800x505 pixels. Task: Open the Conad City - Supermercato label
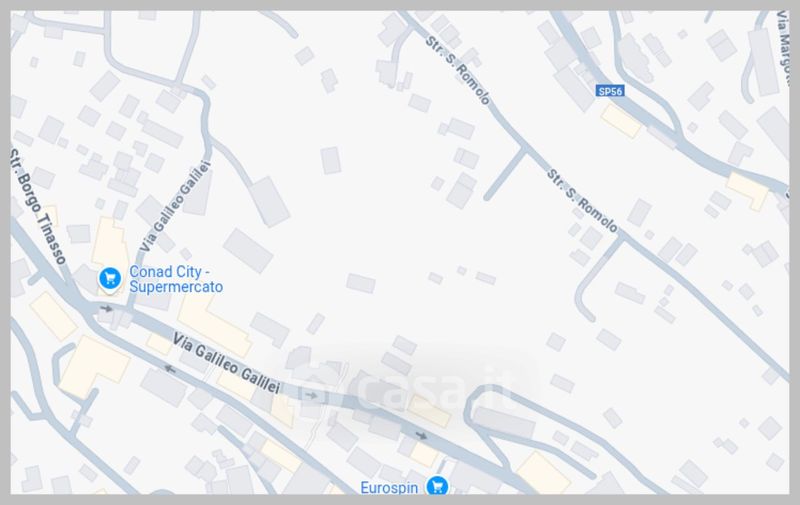pyautogui.click(x=176, y=279)
